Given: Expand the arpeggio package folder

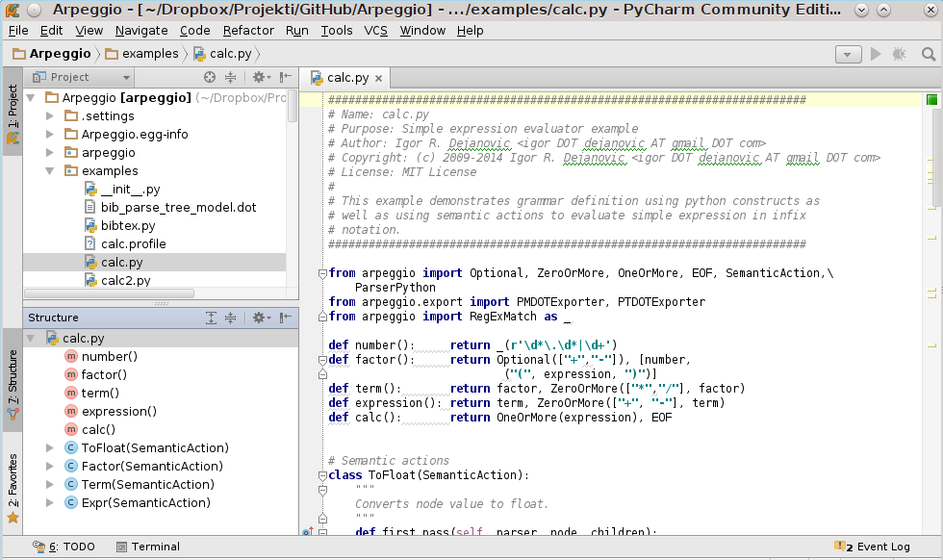Looking at the screenshot, I should [50, 152].
